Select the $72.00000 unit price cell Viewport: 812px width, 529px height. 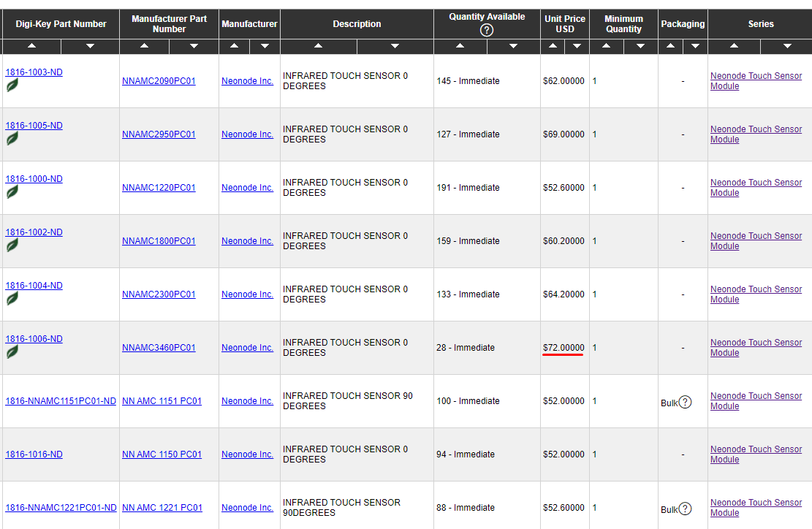(x=564, y=347)
